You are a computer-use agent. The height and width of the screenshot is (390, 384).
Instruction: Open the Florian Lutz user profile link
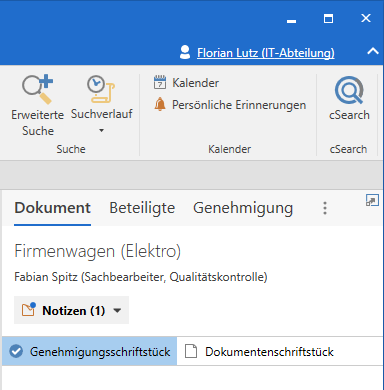coord(266,53)
